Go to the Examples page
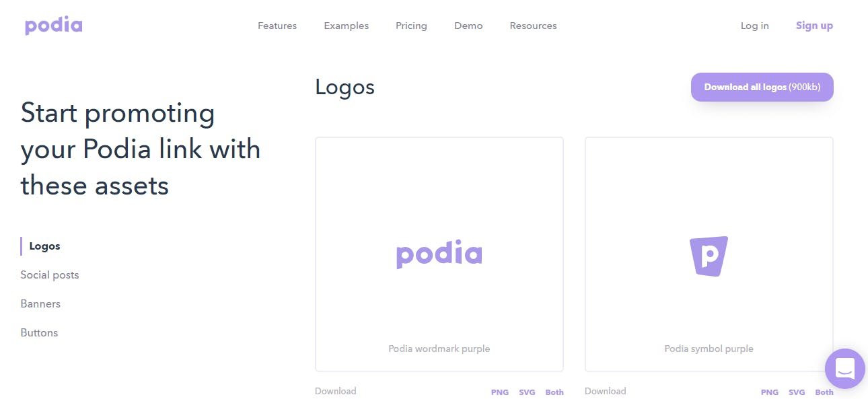Image resolution: width=868 pixels, height=399 pixels. point(346,26)
